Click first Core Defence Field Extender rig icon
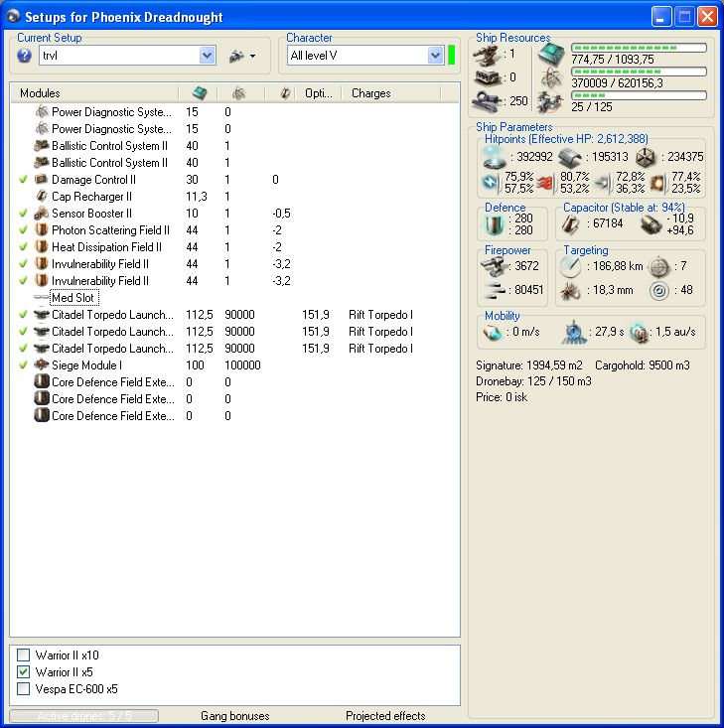Image resolution: width=724 pixels, height=728 pixels. click(42, 381)
